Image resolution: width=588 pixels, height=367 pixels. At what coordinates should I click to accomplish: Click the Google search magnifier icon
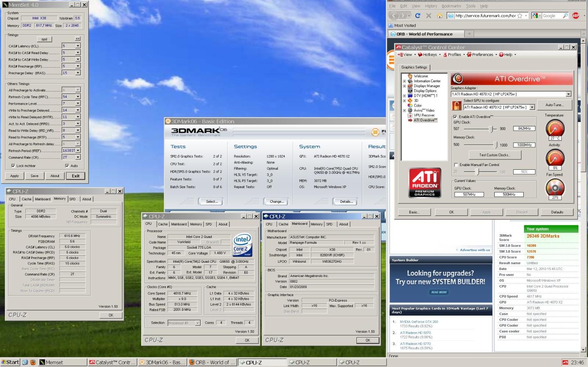pyautogui.click(x=565, y=15)
